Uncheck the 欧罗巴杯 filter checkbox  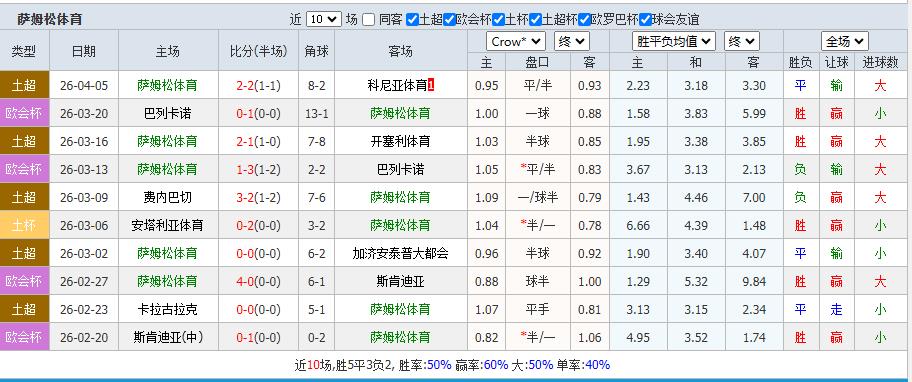tap(585, 20)
